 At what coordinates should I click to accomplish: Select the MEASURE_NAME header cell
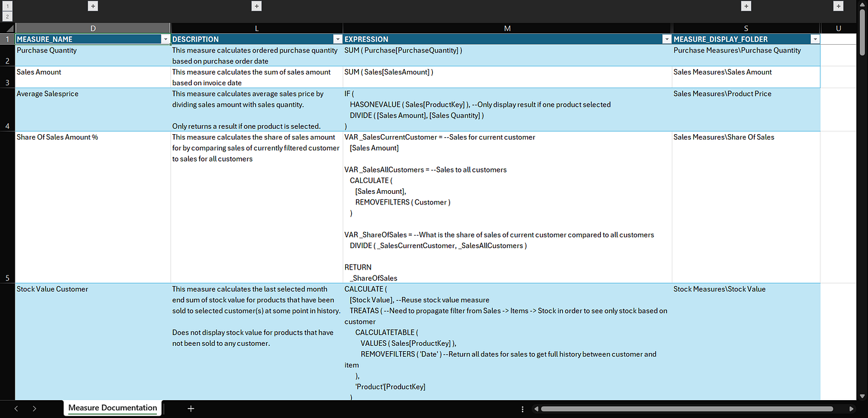click(x=93, y=39)
